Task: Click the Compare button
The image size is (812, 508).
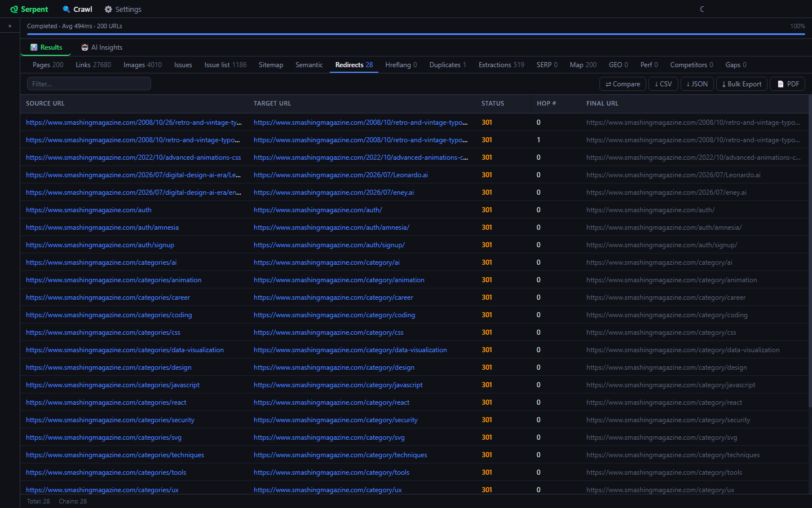Action: click(623, 84)
